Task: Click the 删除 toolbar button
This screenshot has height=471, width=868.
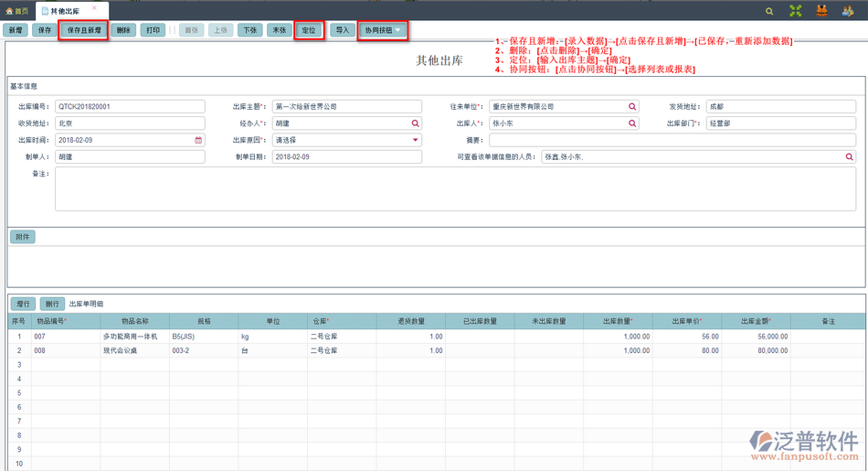Action: [x=123, y=30]
